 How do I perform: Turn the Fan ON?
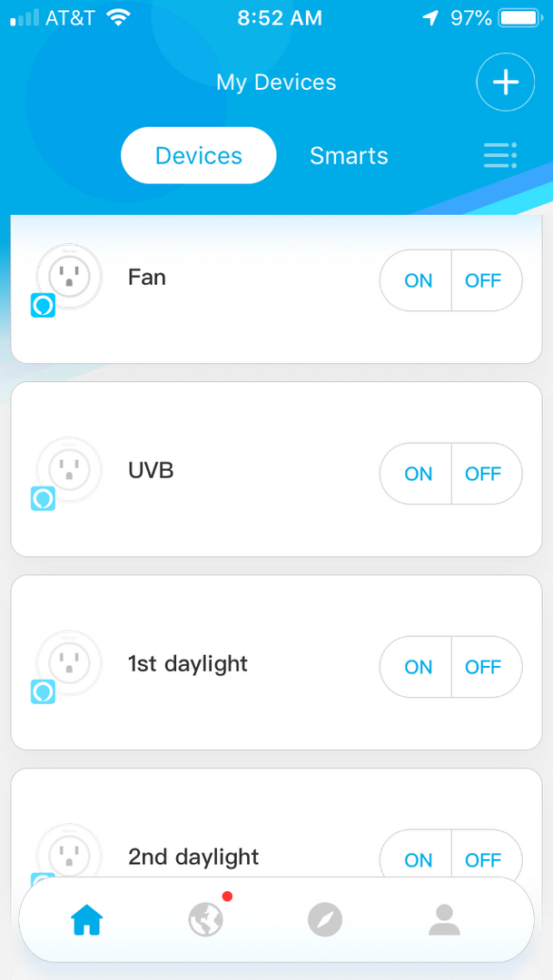(x=418, y=280)
